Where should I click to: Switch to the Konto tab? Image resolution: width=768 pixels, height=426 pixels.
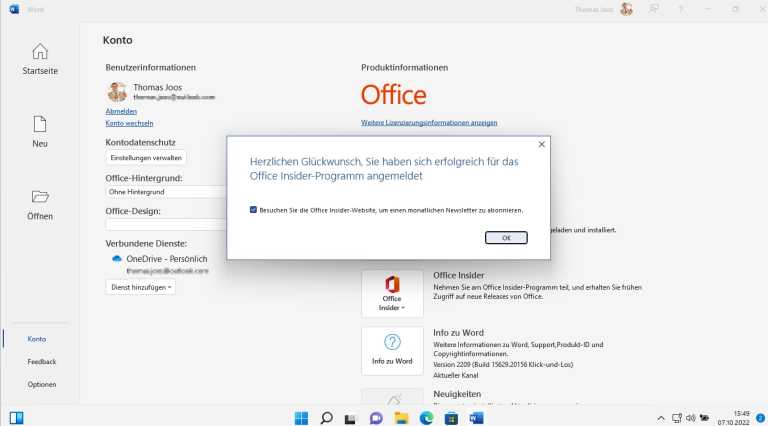[x=37, y=339]
